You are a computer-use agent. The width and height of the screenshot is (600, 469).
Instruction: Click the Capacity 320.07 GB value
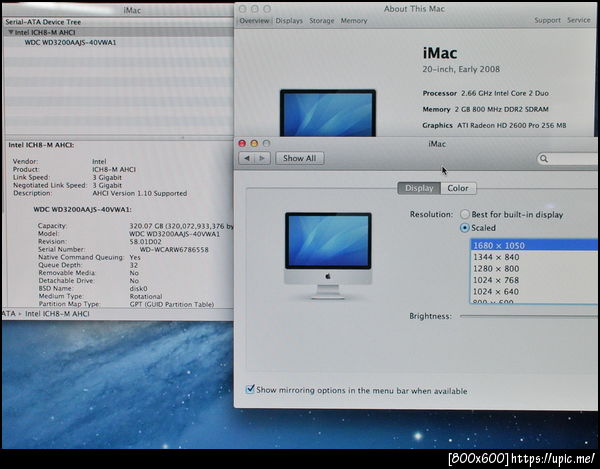click(x=181, y=226)
